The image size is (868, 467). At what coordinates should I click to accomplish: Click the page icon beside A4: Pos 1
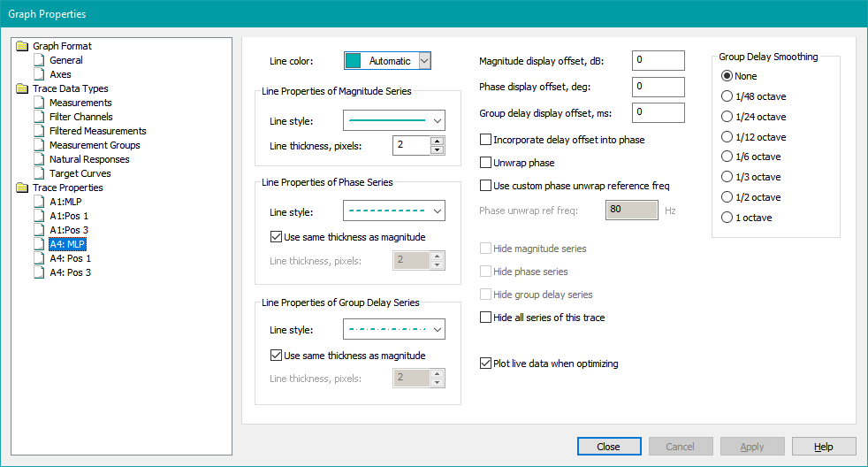pos(39,258)
